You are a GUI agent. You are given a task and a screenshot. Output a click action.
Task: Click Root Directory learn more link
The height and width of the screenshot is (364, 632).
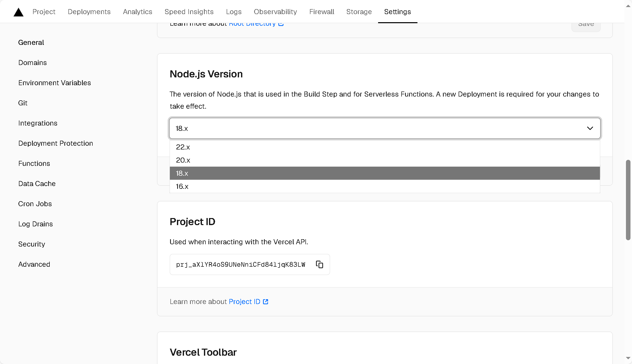[x=256, y=23]
